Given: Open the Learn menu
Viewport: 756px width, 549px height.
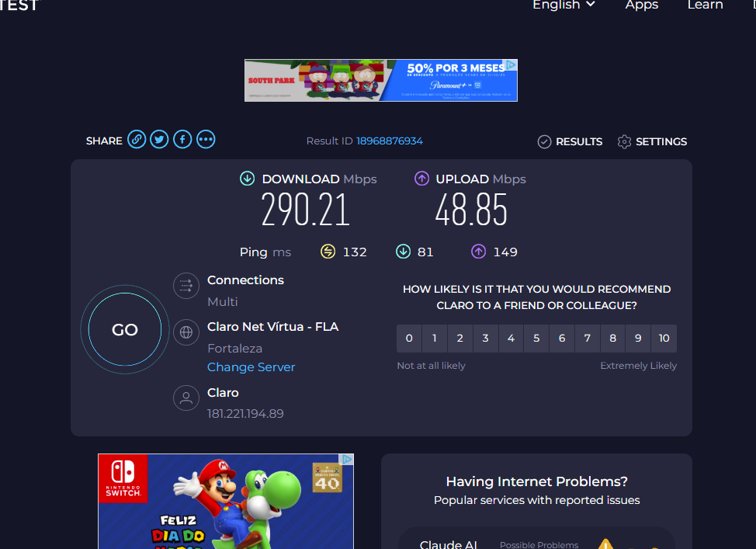Looking at the screenshot, I should 705,5.
